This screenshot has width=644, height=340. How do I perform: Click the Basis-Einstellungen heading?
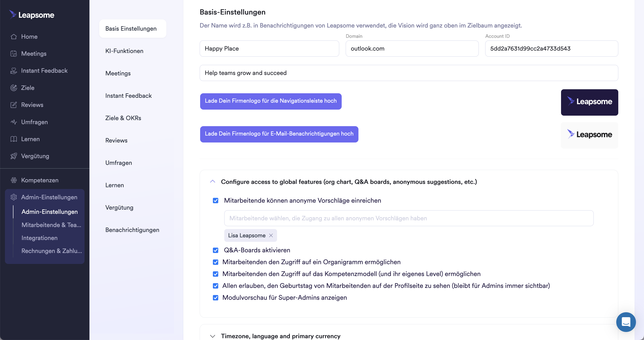pos(233,12)
